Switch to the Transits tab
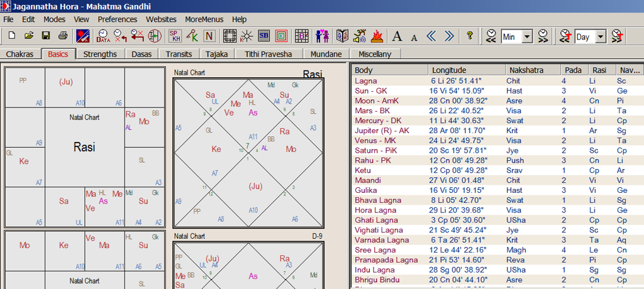Viewport: 644px width, 289px height. [x=179, y=54]
